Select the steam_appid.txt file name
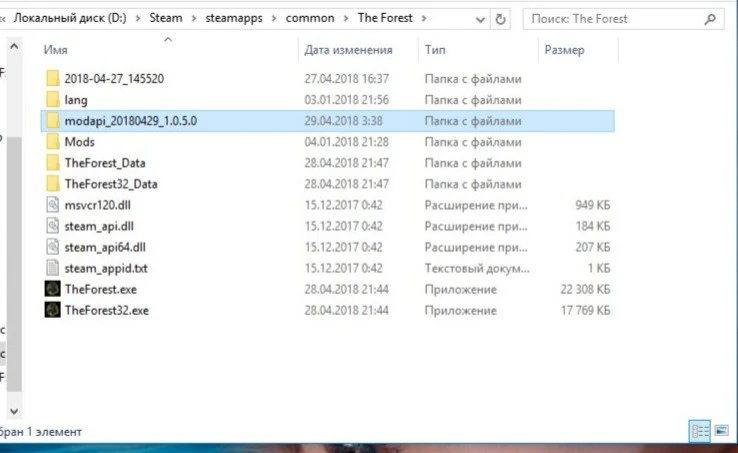Image resolution: width=738 pixels, height=453 pixels. tap(106, 268)
